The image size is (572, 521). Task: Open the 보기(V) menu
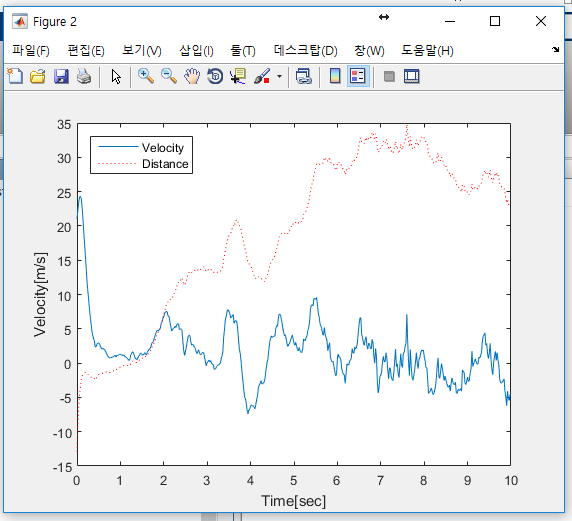point(142,50)
